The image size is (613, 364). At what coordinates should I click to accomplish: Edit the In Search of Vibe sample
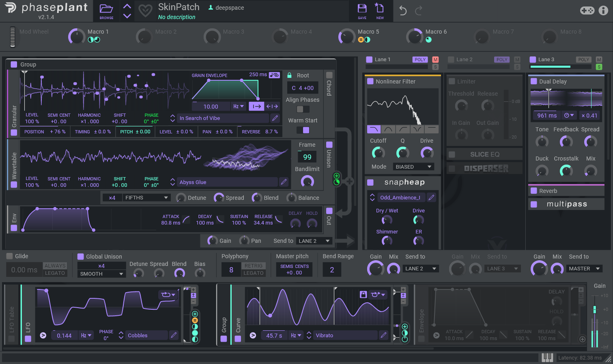pos(275,118)
